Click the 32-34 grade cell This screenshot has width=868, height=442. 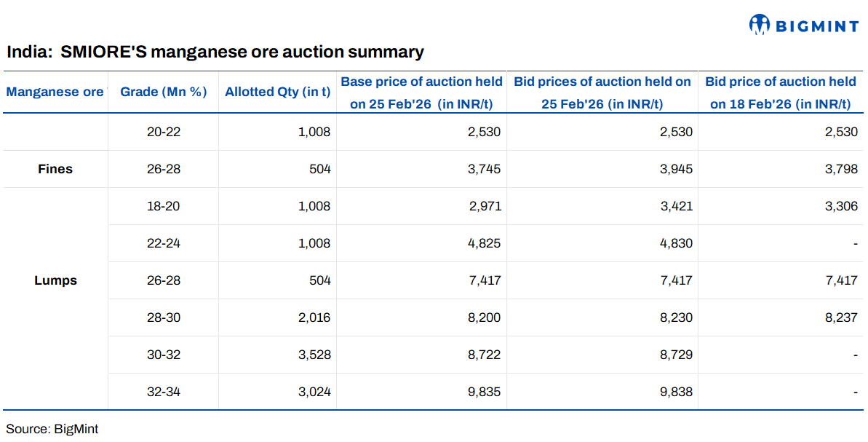[164, 392]
